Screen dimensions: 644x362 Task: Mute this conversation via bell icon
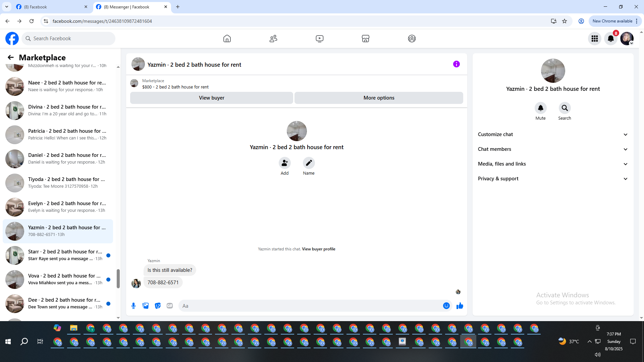click(x=540, y=108)
